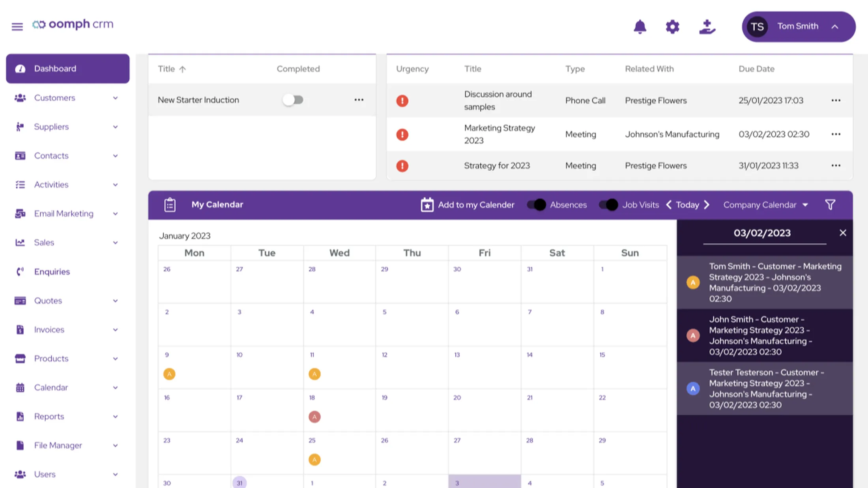Viewport: 868px width, 488px height.
Task: Go to next calendar period
Action: pos(707,205)
